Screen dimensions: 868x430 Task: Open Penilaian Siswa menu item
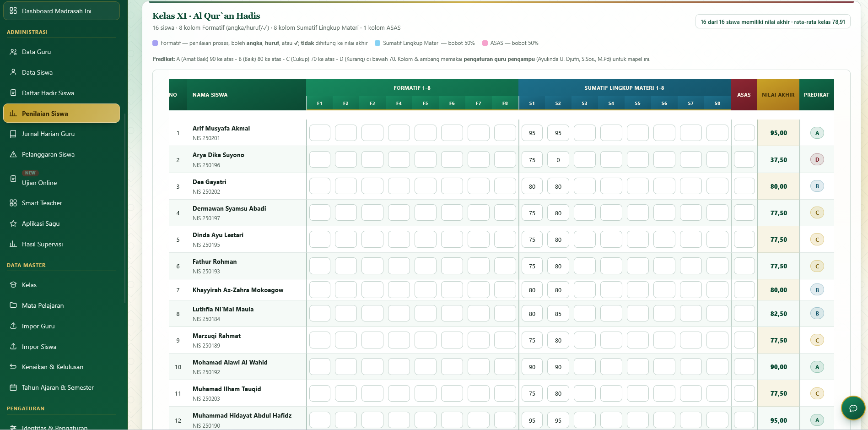[61, 114]
